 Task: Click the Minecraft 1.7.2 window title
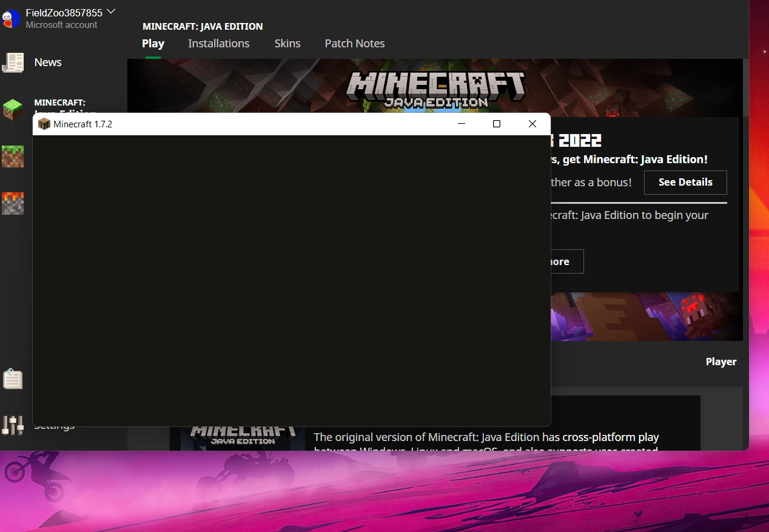click(82, 124)
